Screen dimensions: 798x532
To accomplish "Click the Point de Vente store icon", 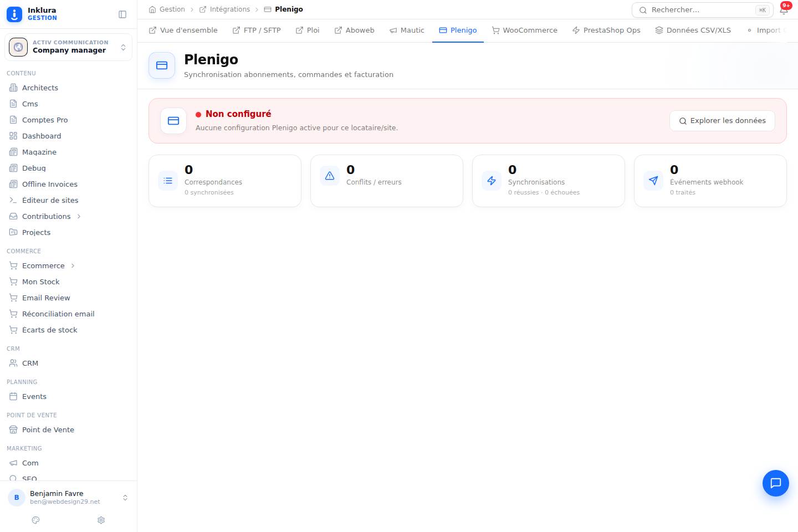I will (x=13, y=429).
